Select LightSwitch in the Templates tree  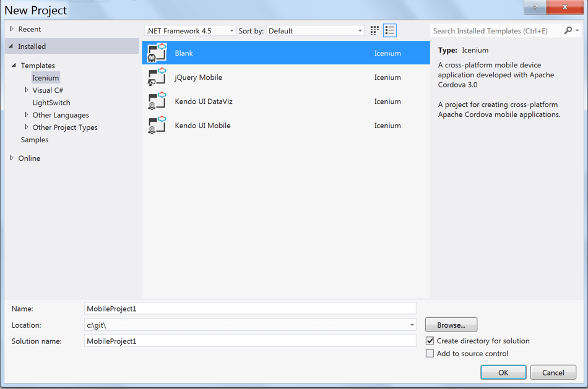(x=51, y=103)
